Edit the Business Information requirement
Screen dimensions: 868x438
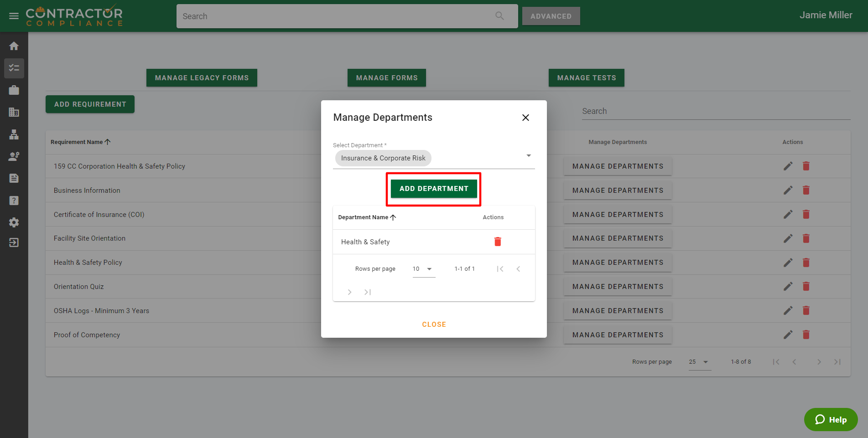[x=788, y=191]
